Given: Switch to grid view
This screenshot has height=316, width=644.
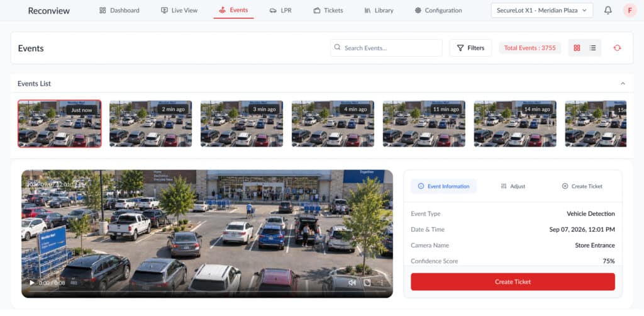Looking at the screenshot, I should click(x=577, y=48).
